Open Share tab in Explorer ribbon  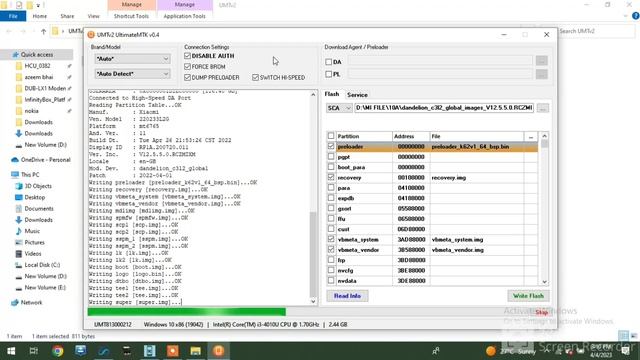pos(67,16)
